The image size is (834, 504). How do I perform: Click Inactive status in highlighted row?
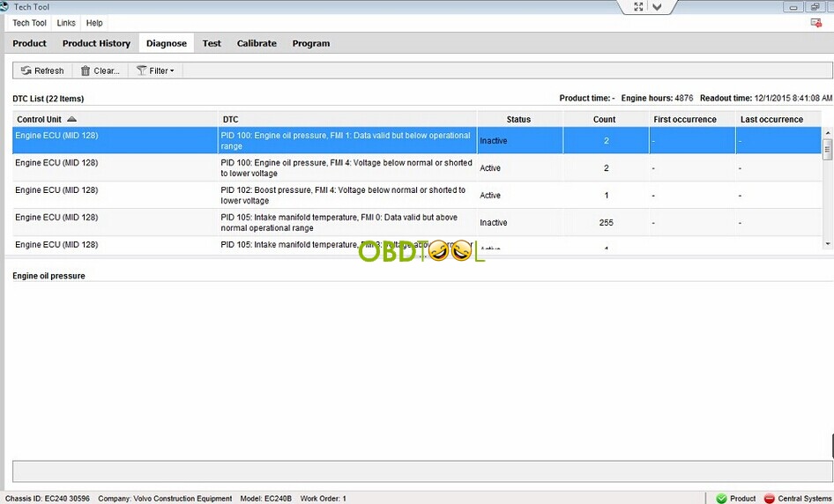click(493, 141)
